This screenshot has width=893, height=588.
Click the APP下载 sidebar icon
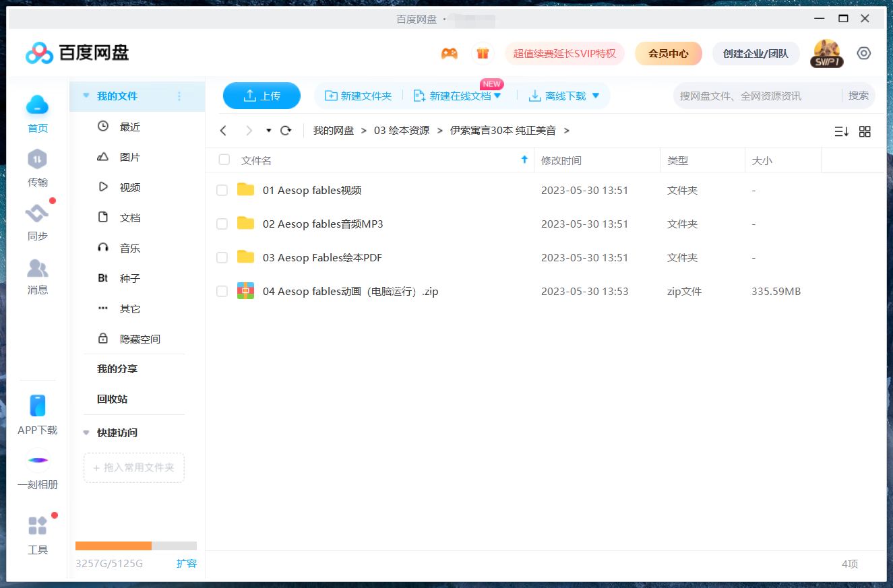[x=37, y=412]
